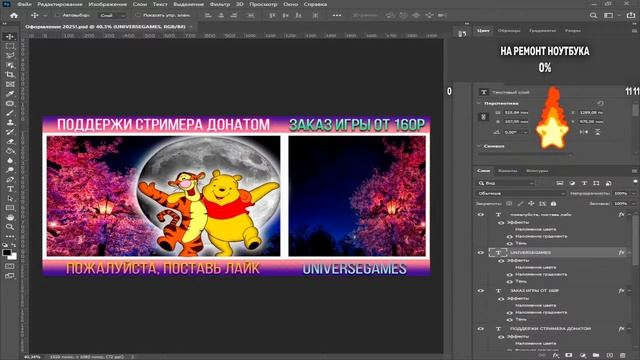Hide the ЗАКАЗ ИГРЫ ОТ 160Р layer
Screen dimensions: 640x360
pyautogui.click(x=481, y=291)
